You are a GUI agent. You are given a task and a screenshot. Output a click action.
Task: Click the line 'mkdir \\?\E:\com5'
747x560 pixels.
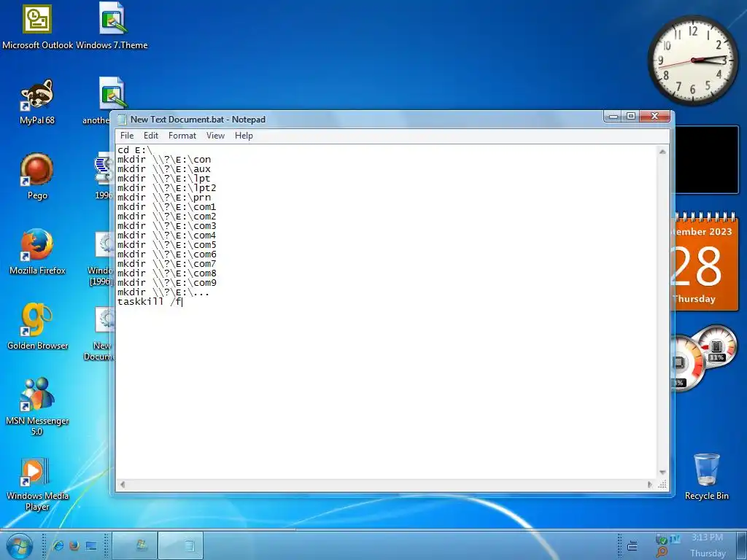pyautogui.click(x=167, y=245)
